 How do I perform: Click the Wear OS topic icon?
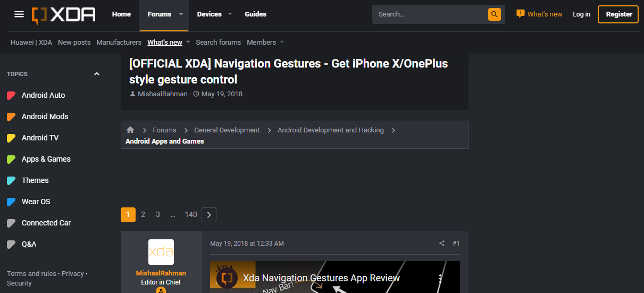(x=11, y=202)
